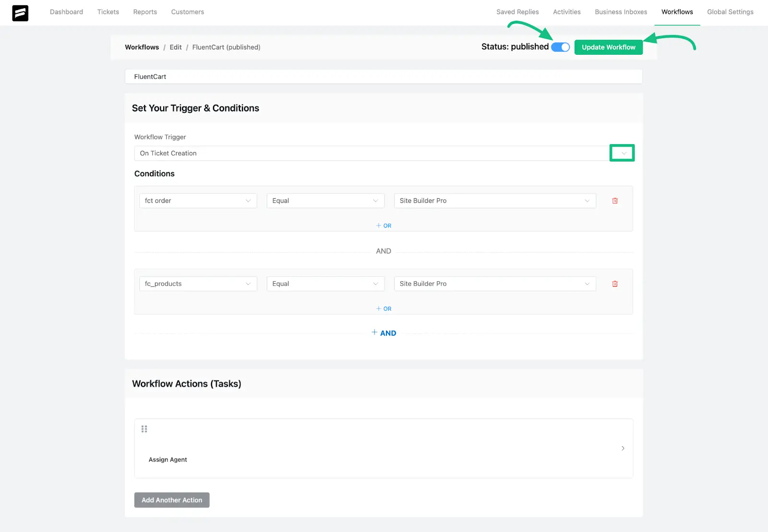Open the Workflow Trigger dropdown arrow
The image size is (768, 532).
623,153
